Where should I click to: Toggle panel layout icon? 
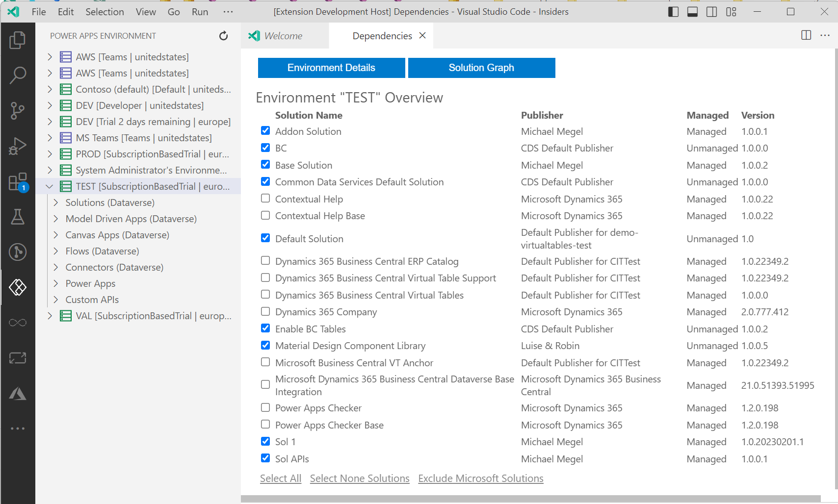(x=692, y=12)
